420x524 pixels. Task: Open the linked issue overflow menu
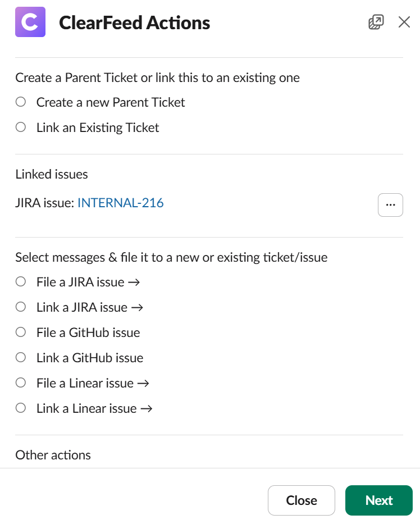390,205
